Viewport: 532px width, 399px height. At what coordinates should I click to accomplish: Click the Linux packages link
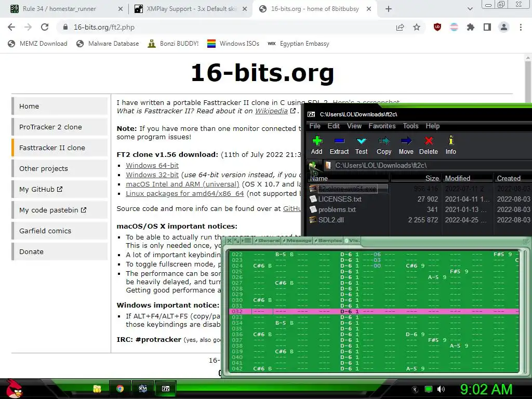click(x=185, y=193)
